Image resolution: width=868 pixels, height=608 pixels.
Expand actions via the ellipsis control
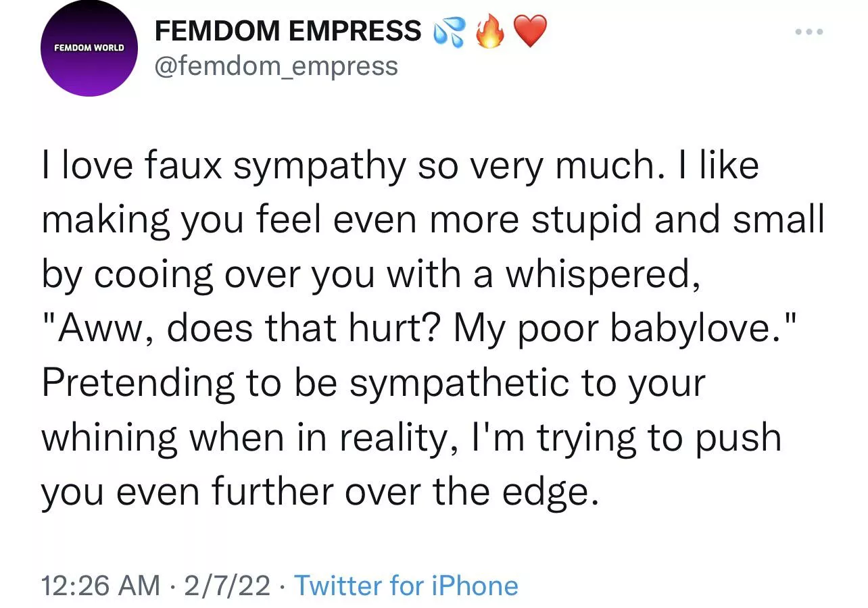[809, 30]
